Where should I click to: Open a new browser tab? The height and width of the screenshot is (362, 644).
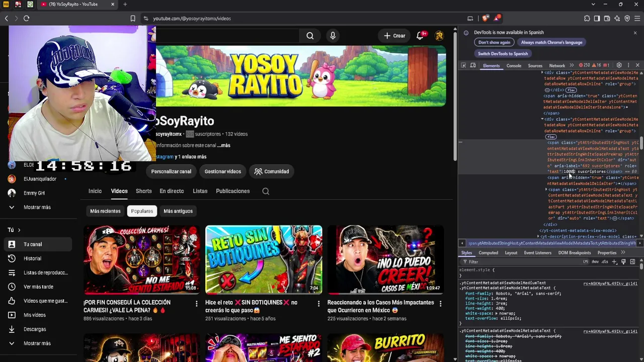point(125,5)
